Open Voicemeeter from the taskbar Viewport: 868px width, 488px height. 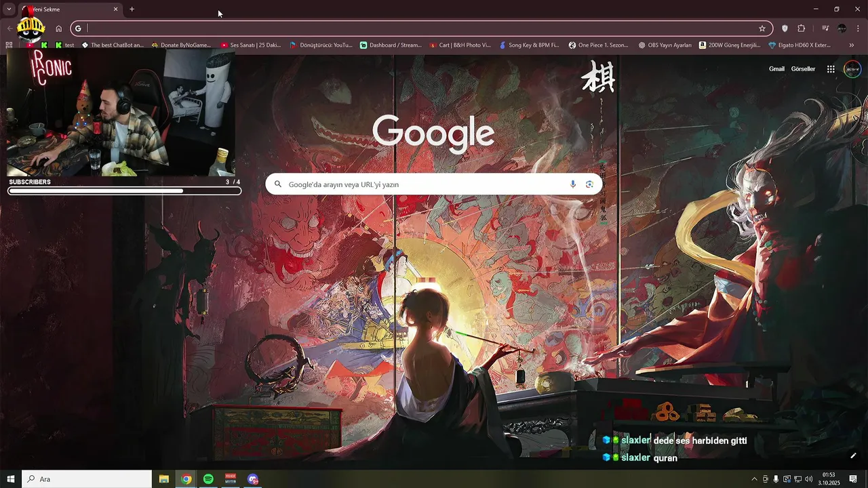[x=231, y=479]
